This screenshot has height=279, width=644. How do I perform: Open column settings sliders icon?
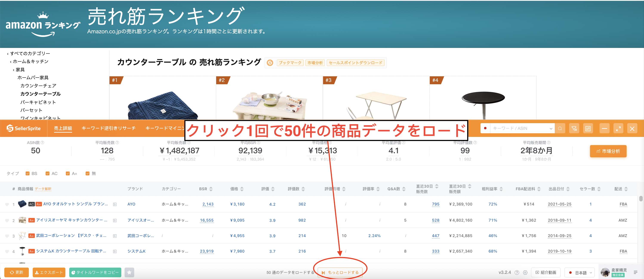point(588,128)
